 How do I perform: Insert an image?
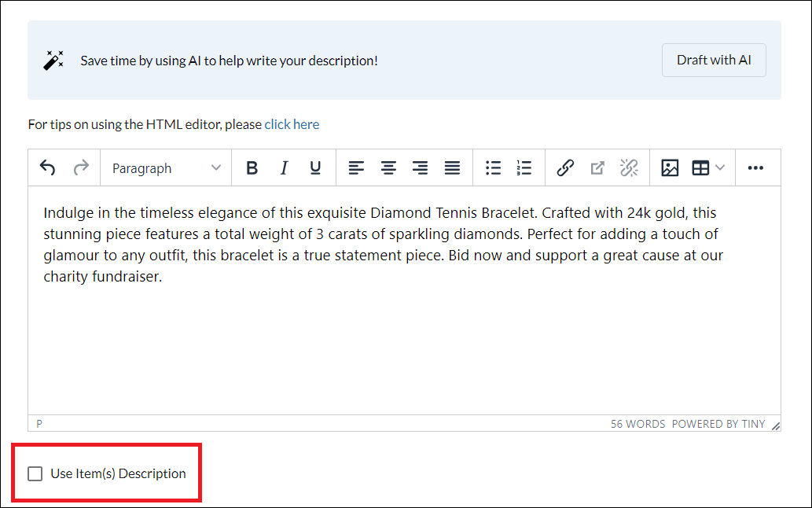669,167
